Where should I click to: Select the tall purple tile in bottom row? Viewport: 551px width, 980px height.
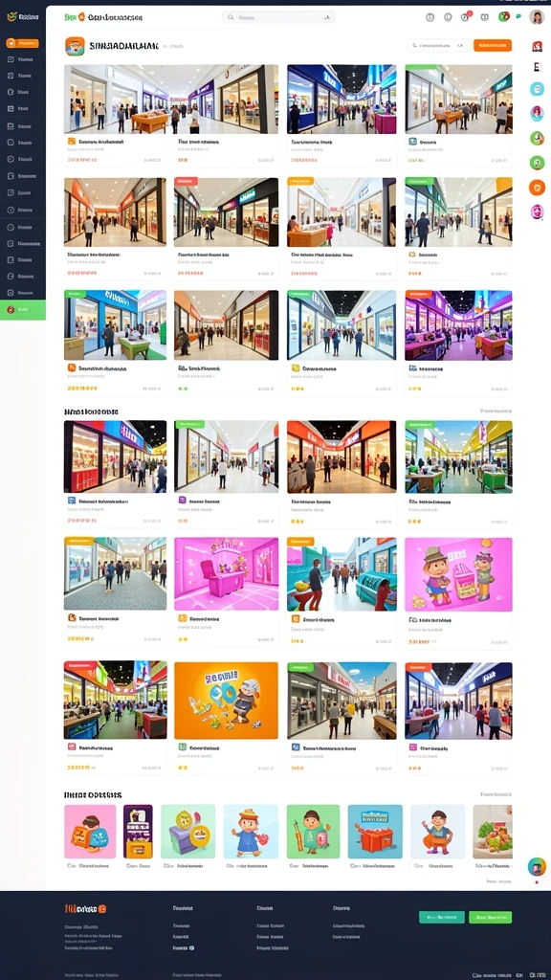(138, 832)
